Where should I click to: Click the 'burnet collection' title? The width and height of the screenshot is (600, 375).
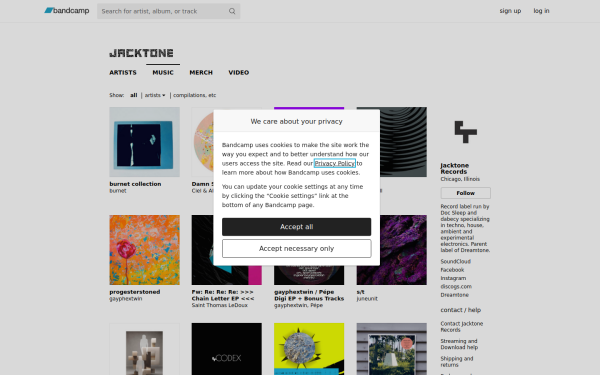[135, 184]
